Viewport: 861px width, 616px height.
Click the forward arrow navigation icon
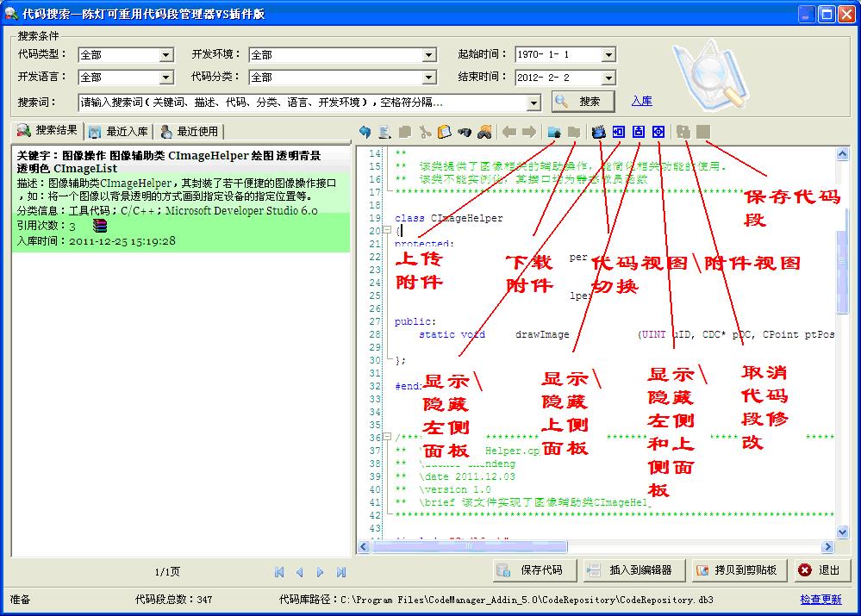(529, 132)
